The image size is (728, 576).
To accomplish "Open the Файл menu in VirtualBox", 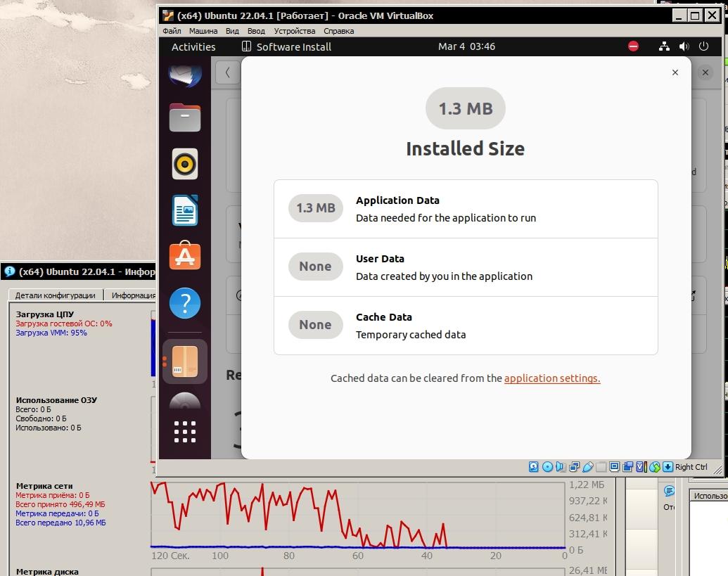I will [x=172, y=31].
